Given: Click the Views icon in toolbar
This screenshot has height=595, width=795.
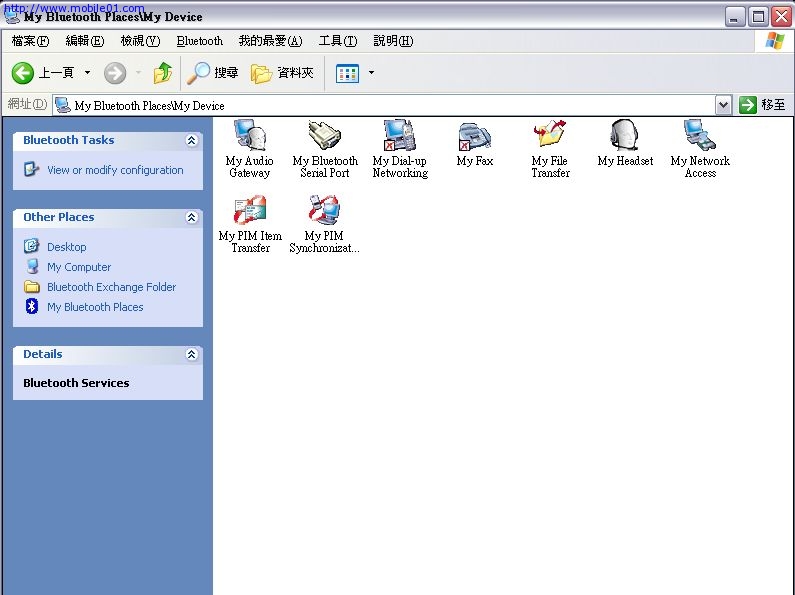Looking at the screenshot, I should coord(347,73).
